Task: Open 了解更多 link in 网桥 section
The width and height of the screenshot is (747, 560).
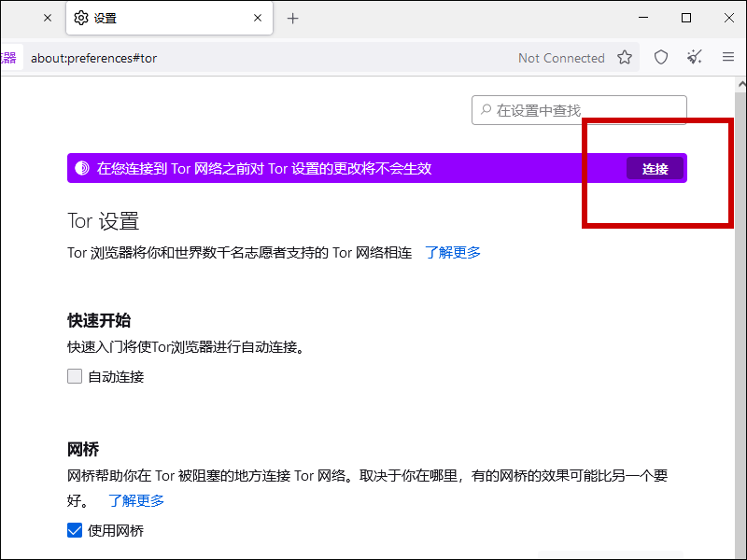Action: tap(136, 500)
